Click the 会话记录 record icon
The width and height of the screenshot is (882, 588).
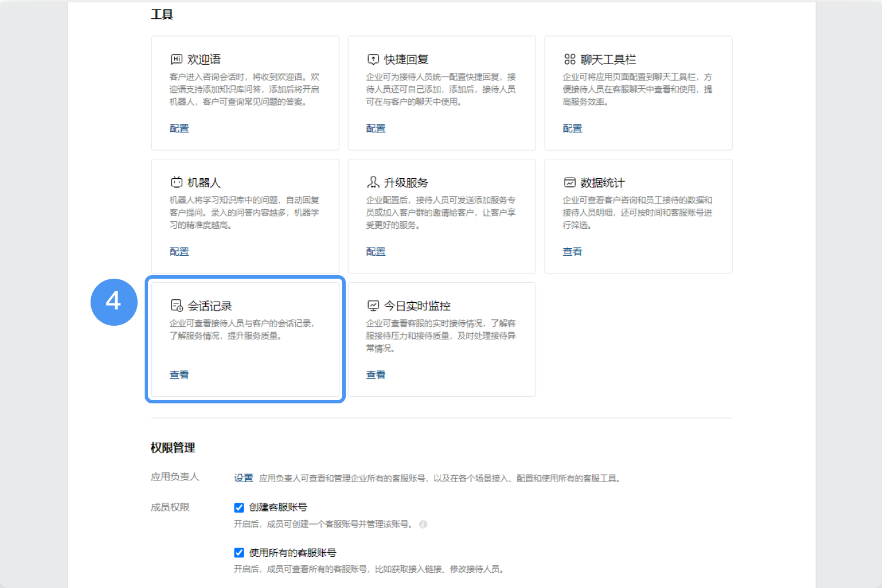pyautogui.click(x=176, y=306)
